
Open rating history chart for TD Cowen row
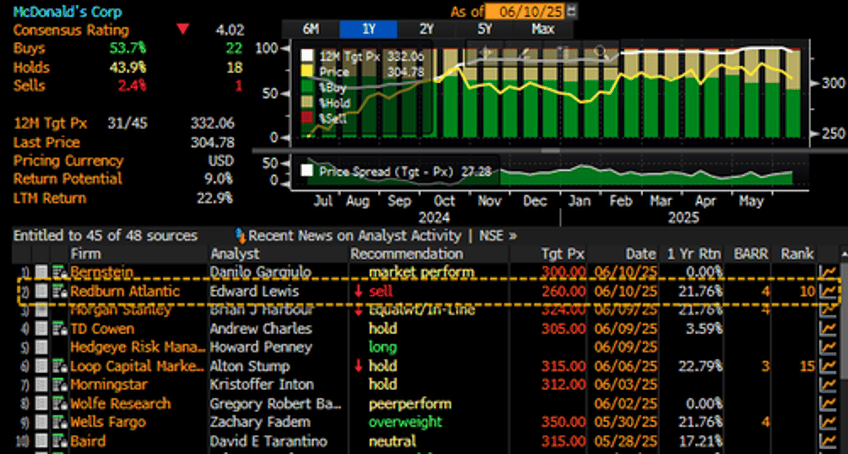coord(828,328)
